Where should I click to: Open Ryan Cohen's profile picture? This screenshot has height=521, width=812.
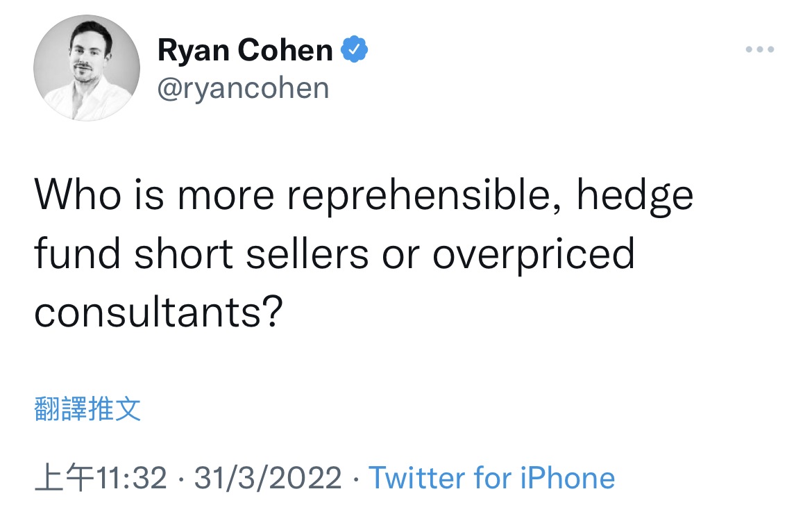coord(87,68)
